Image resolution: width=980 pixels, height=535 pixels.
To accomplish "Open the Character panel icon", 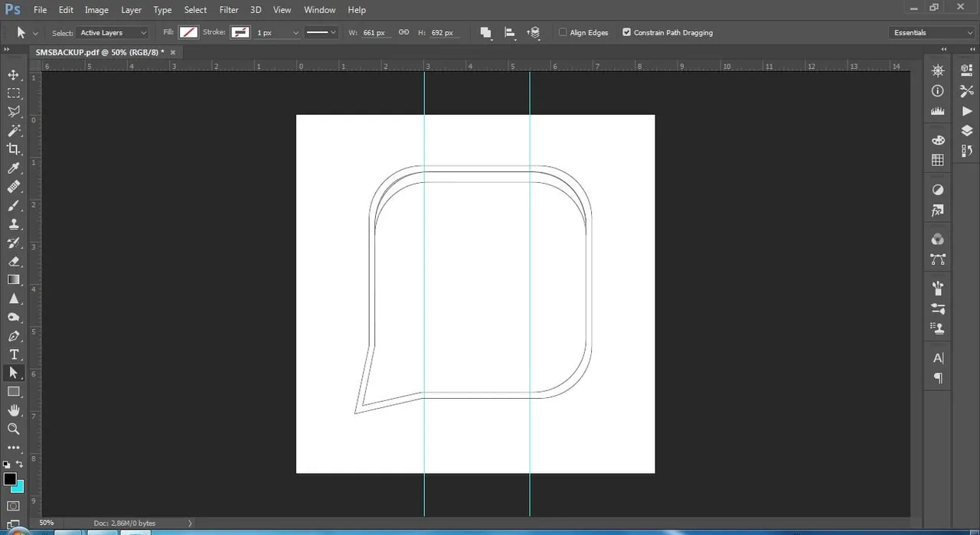I will 938,358.
